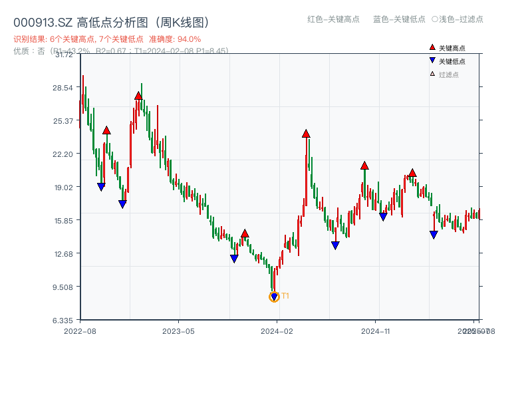
Task: Click the B1=43.2% parameter text
Action: click(72, 49)
